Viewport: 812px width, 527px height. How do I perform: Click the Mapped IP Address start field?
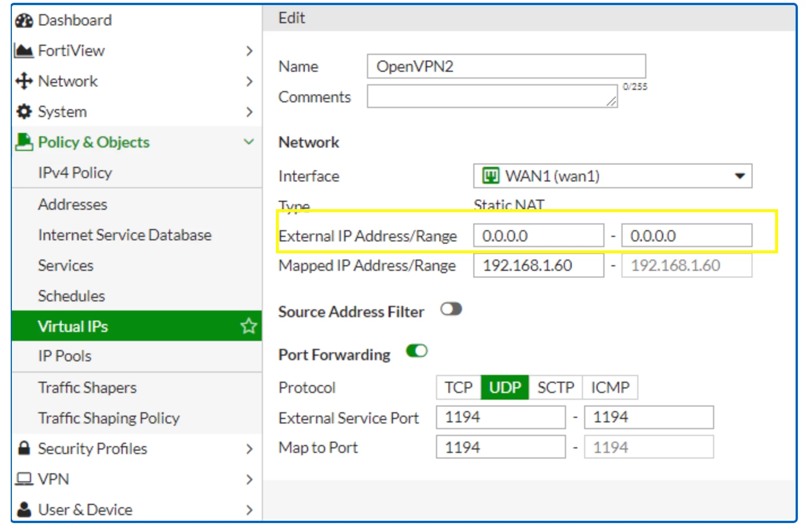pyautogui.click(x=538, y=265)
